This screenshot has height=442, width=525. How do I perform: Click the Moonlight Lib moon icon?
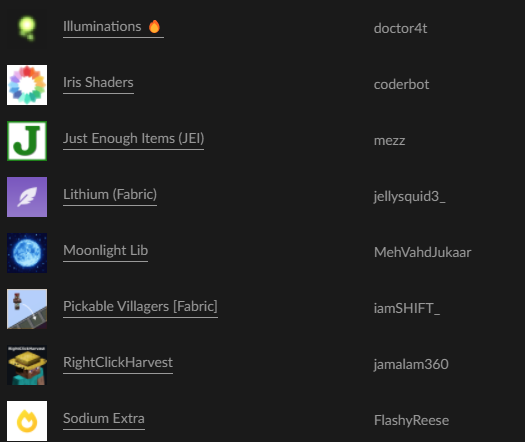coord(27,253)
